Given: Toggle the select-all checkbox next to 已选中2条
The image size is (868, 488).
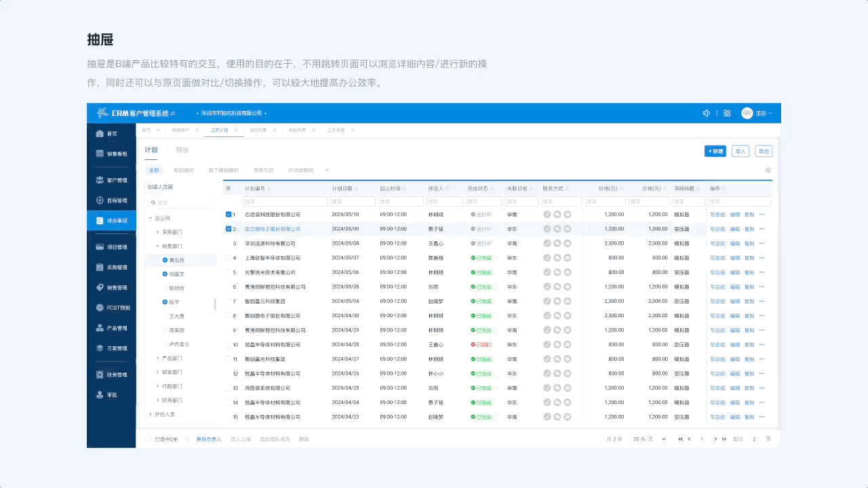Looking at the screenshot, I should [149, 439].
